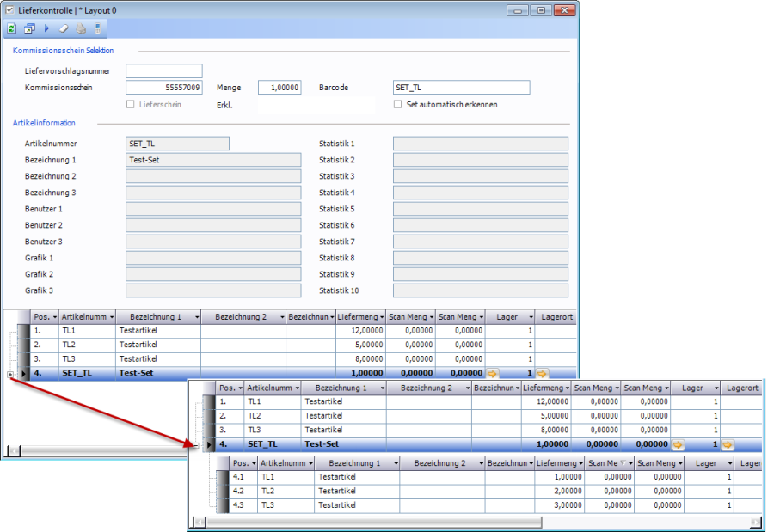Screen dimensions: 774x532
Task: Click the green refresh icon in toolbar
Action: tap(11, 28)
